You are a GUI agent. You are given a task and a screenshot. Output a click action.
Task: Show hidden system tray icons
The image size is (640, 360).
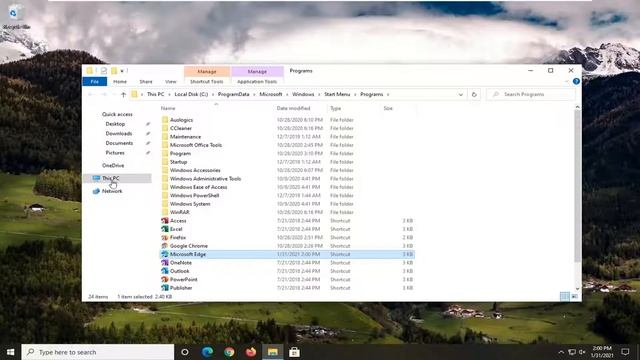point(561,352)
